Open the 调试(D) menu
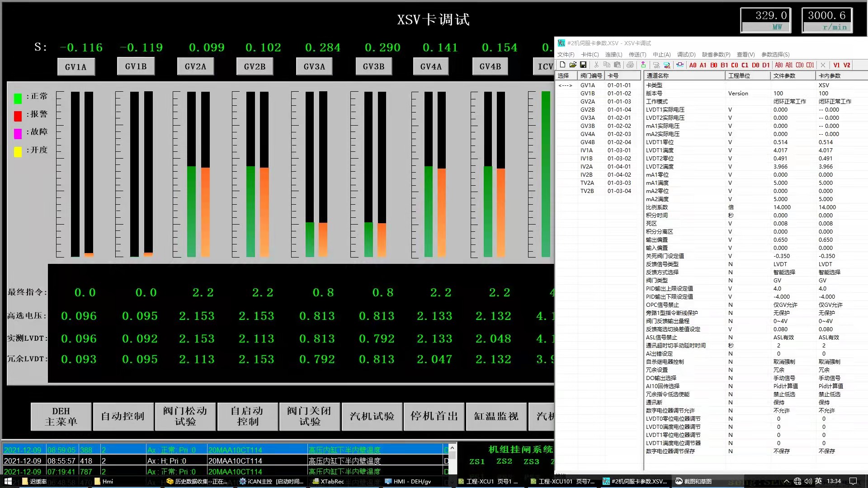 [x=686, y=55]
